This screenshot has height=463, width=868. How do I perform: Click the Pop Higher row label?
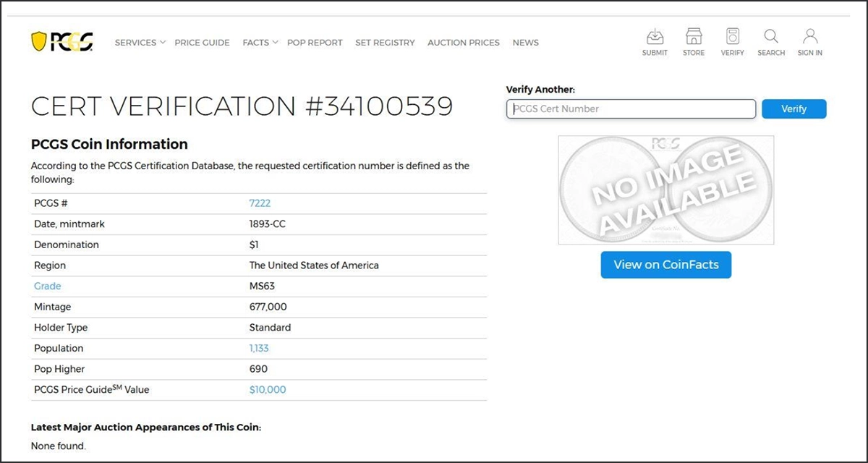(x=59, y=369)
